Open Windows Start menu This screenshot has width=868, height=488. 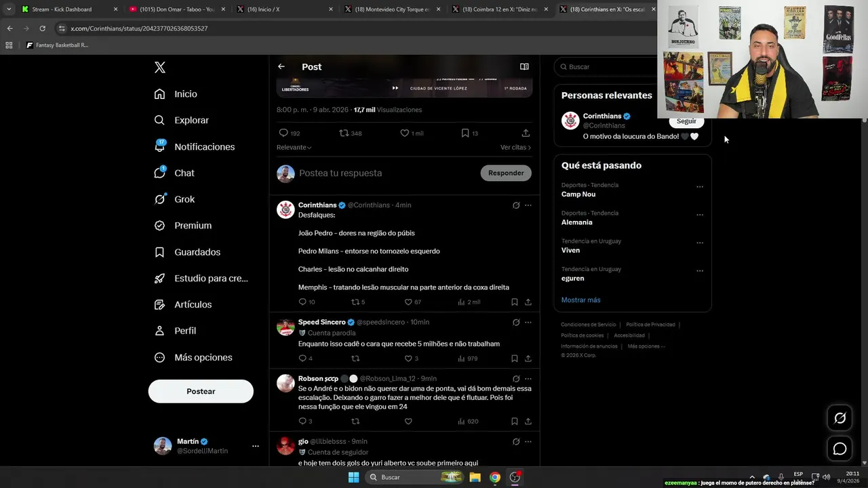(x=353, y=477)
